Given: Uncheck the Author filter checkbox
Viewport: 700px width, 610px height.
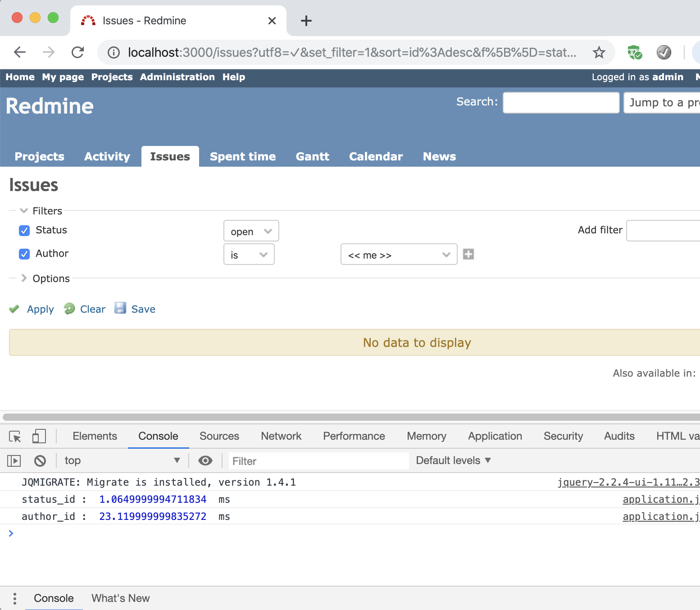Looking at the screenshot, I should point(24,254).
